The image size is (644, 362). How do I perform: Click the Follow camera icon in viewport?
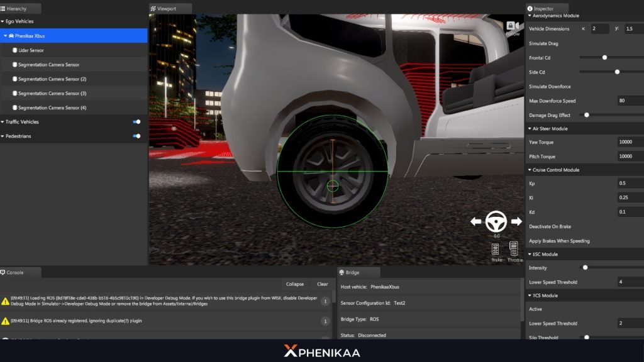point(512,26)
